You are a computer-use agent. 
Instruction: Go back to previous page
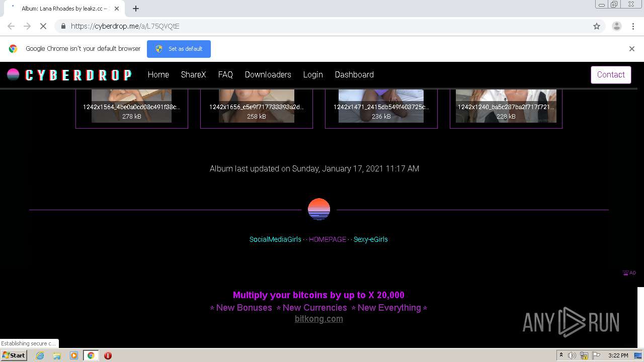(11, 26)
